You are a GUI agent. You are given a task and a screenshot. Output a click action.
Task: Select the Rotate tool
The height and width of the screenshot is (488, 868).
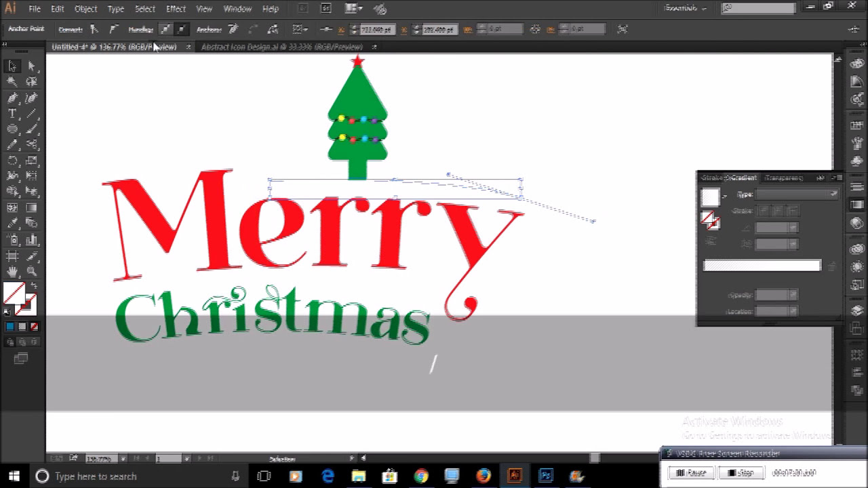coord(12,161)
